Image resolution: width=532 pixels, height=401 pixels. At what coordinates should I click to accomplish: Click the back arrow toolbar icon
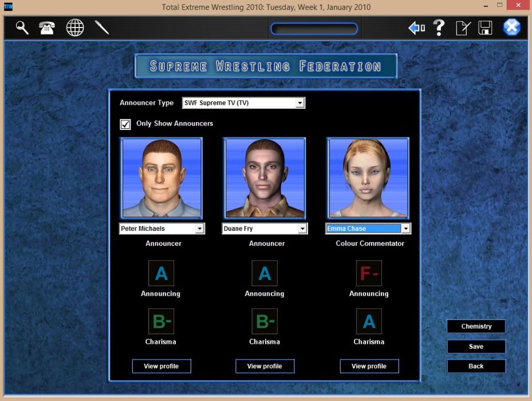coord(417,28)
